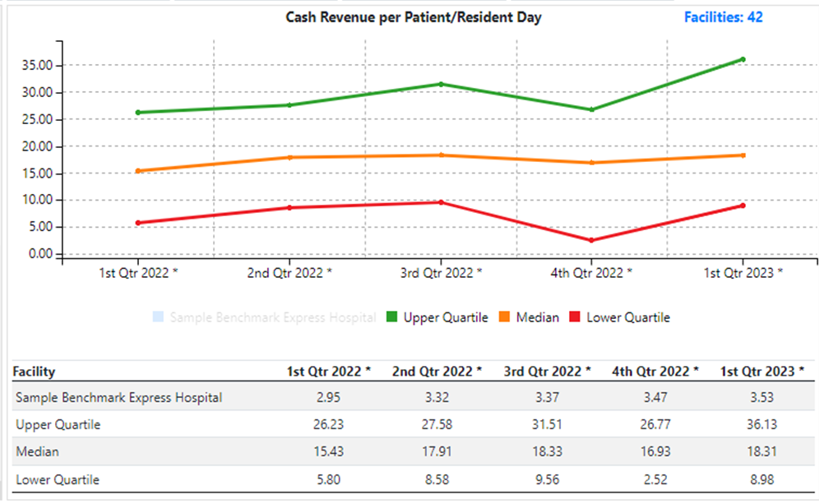Select the Upper Quartile table row label

(58, 424)
